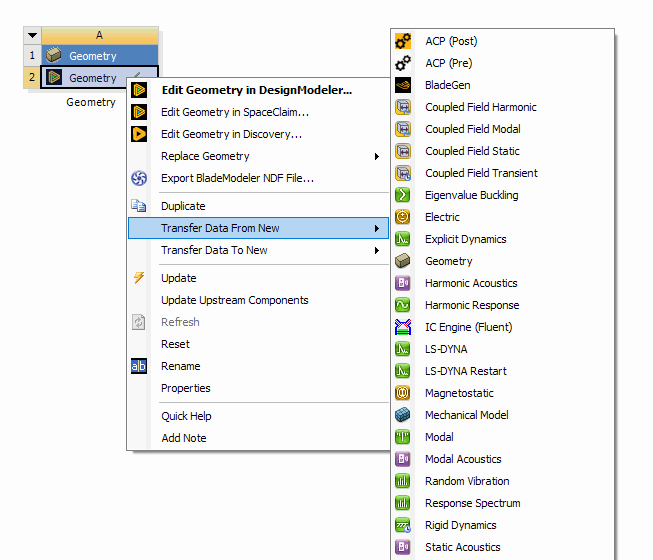The width and height of the screenshot is (653, 560).
Task: Click the Eigenvalue Buckling green icon
Action: pyautogui.click(x=403, y=195)
